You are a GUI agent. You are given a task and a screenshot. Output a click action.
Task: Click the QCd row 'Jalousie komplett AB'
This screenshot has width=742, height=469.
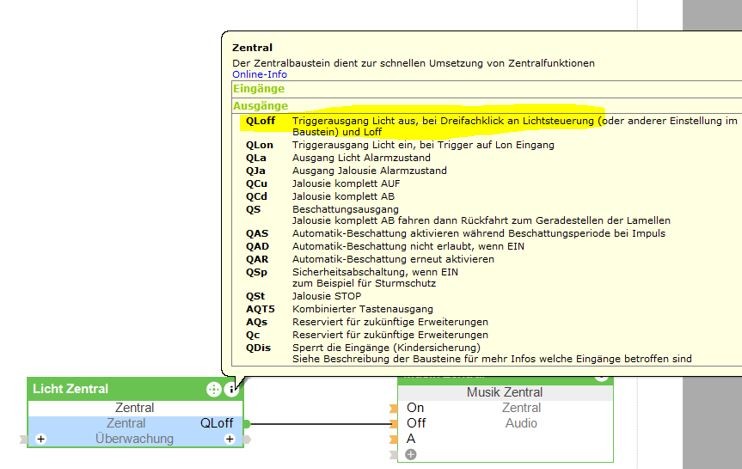(320, 196)
